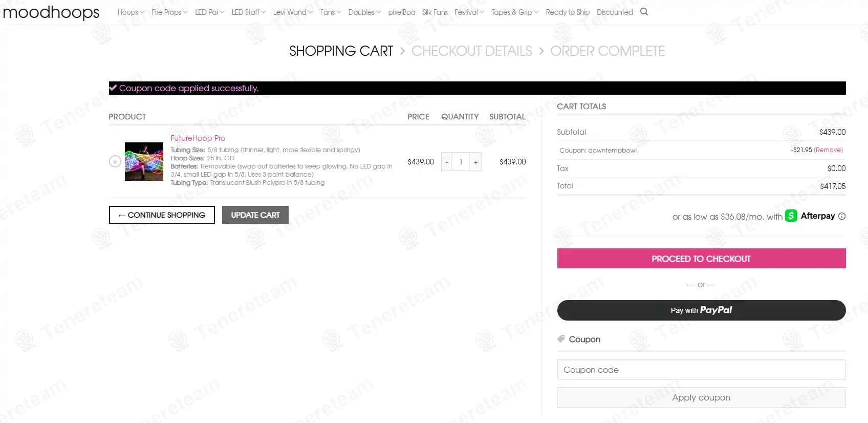
Task: Open the FutureHoop Pro product link
Action: tap(198, 138)
